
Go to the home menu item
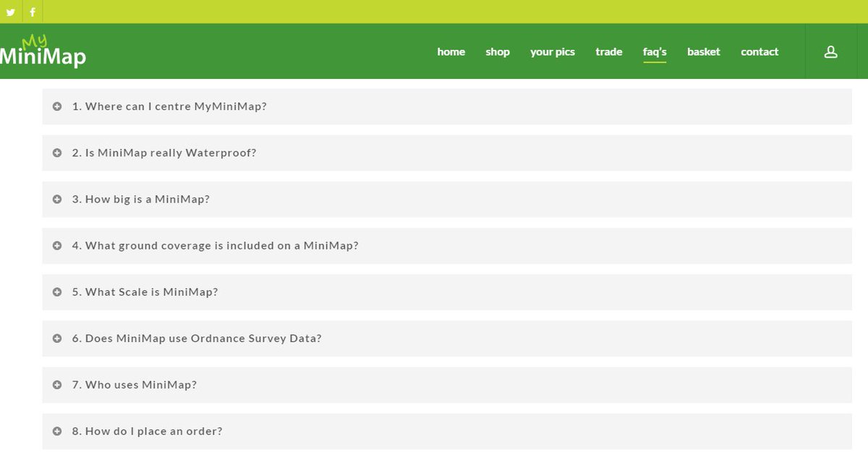click(451, 52)
